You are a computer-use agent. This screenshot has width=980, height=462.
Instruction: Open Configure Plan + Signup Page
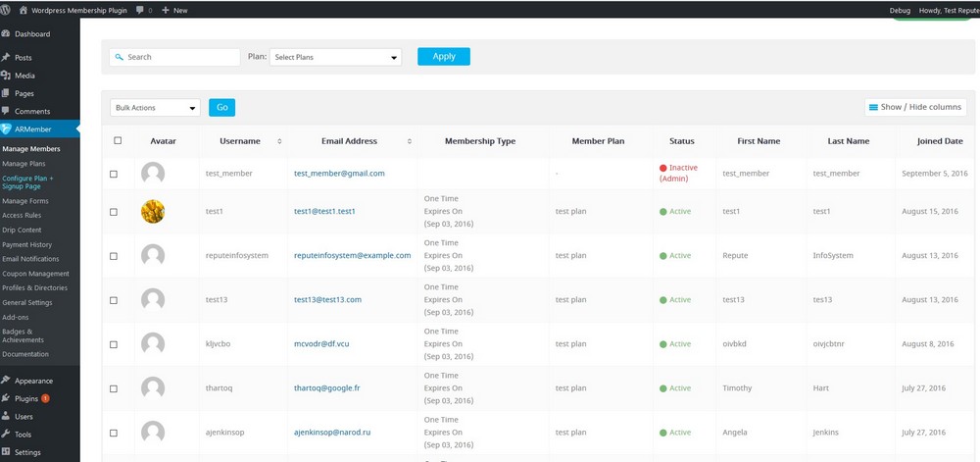(x=27, y=181)
